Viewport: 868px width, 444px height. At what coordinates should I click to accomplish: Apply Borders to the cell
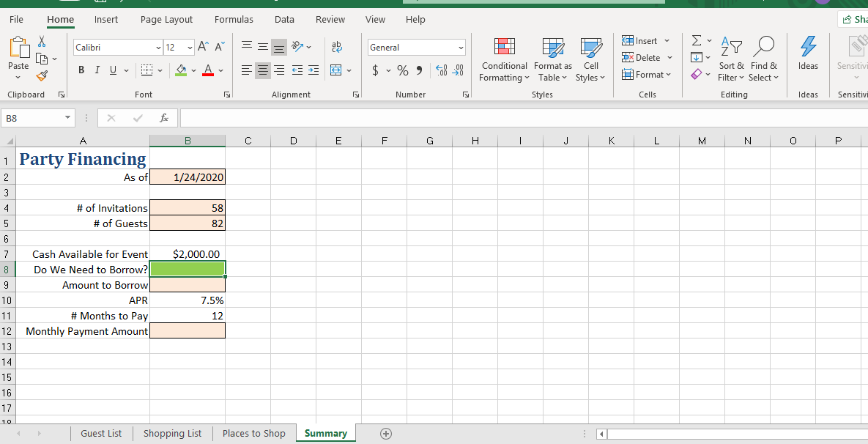[x=146, y=70]
